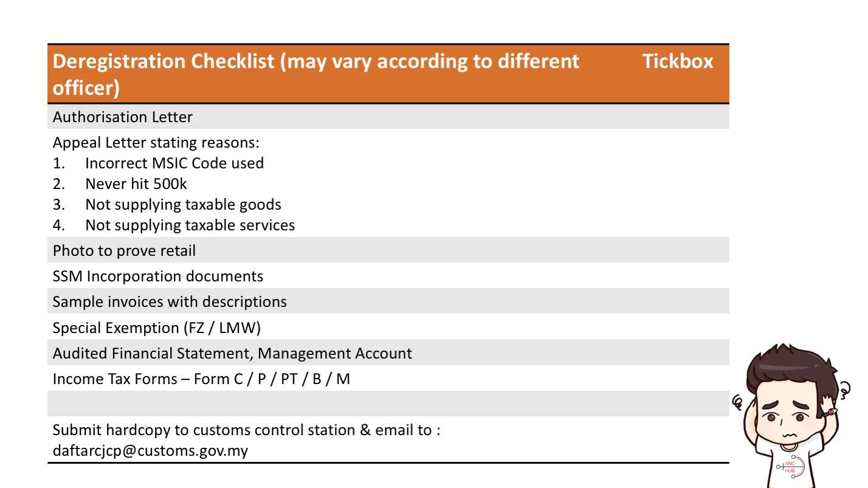Select reason Not supplying taxable services
Viewport: 868px width, 488px height.
(x=190, y=225)
